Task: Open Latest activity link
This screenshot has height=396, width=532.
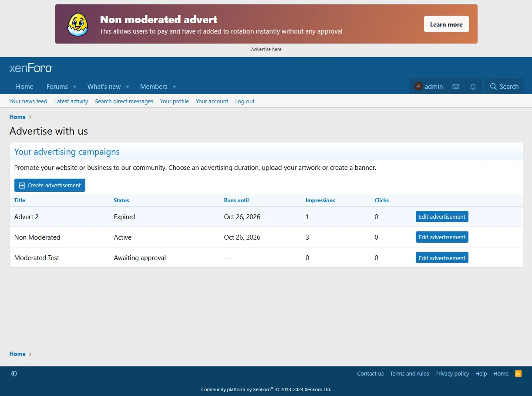Action: click(71, 101)
